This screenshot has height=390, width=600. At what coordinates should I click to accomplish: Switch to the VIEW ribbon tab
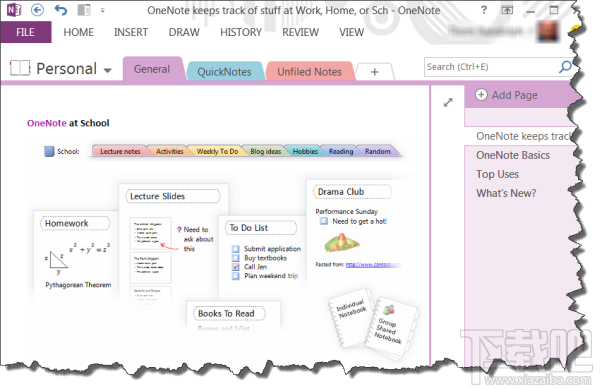pyautogui.click(x=351, y=32)
